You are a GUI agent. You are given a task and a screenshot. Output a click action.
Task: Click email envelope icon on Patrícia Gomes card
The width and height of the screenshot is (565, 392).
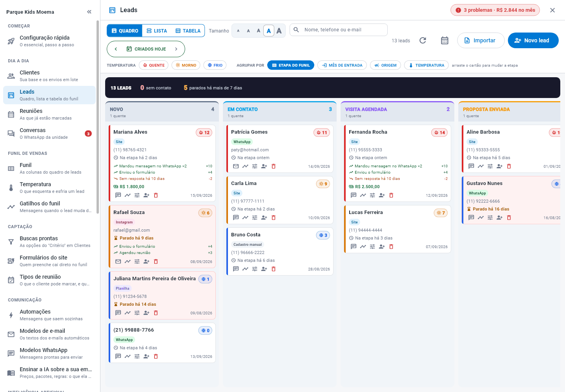236,166
